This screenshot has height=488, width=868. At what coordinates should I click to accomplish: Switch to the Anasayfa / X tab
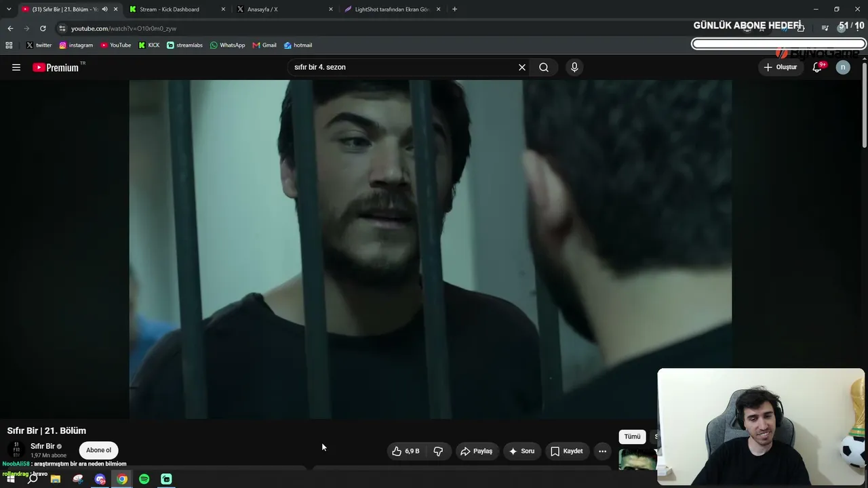pos(262,9)
